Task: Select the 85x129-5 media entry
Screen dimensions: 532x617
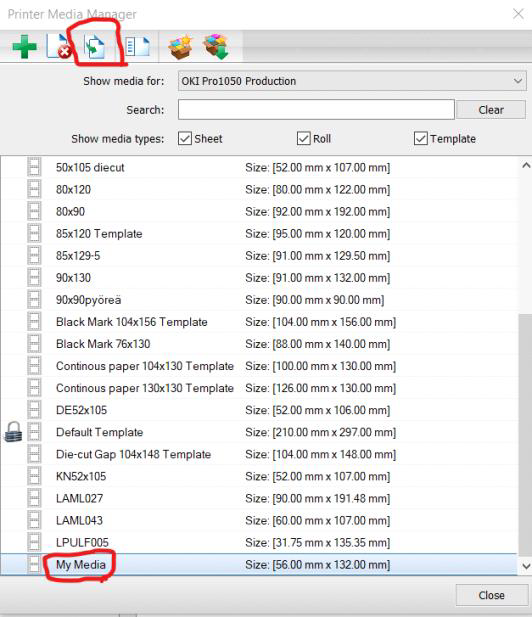Action: pyautogui.click(x=259, y=256)
